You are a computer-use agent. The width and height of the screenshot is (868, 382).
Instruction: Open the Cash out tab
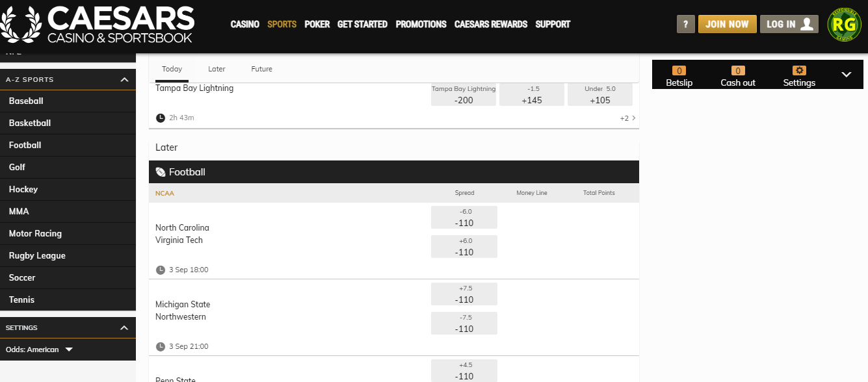pyautogui.click(x=738, y=77)
